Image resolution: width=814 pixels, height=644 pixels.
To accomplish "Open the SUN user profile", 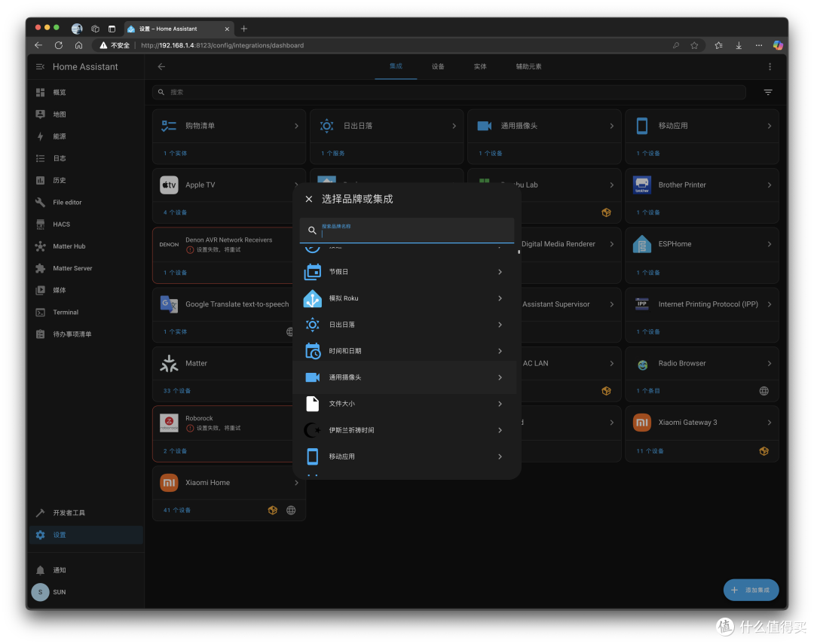I will coord(86,592).
